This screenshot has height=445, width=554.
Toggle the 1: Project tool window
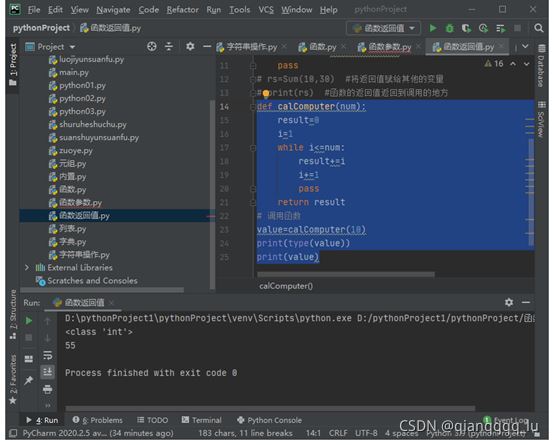[x=13, y=64]
